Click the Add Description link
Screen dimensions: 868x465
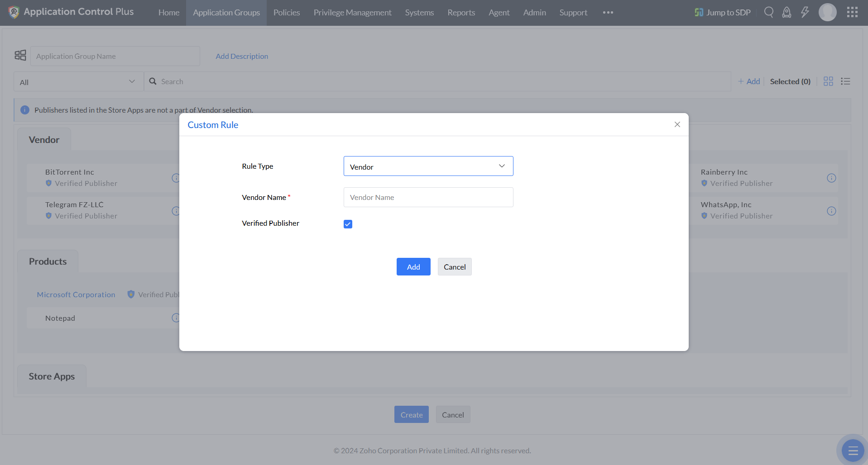(242, 56)
